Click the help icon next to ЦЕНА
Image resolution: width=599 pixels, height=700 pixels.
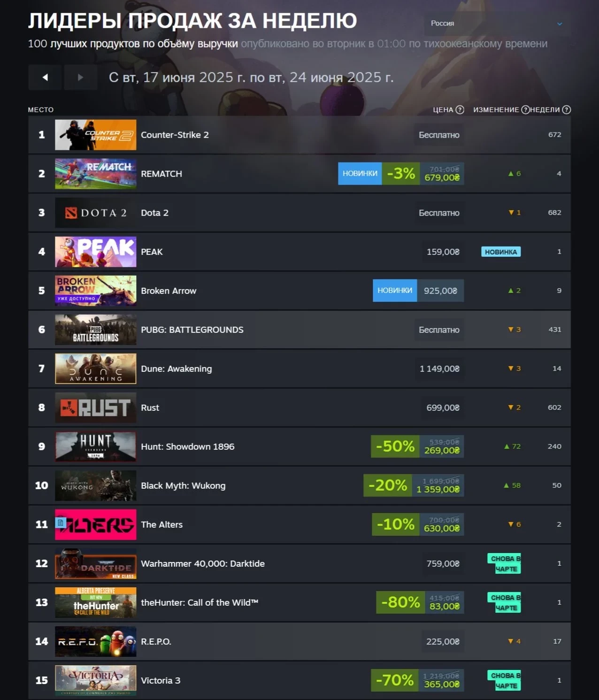click(460, 110)
